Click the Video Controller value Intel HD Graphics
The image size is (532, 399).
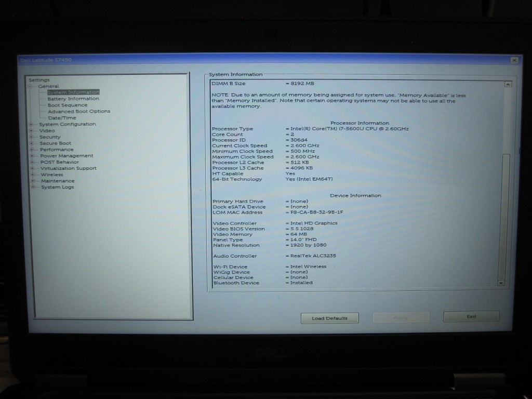(x=314, y=223)
